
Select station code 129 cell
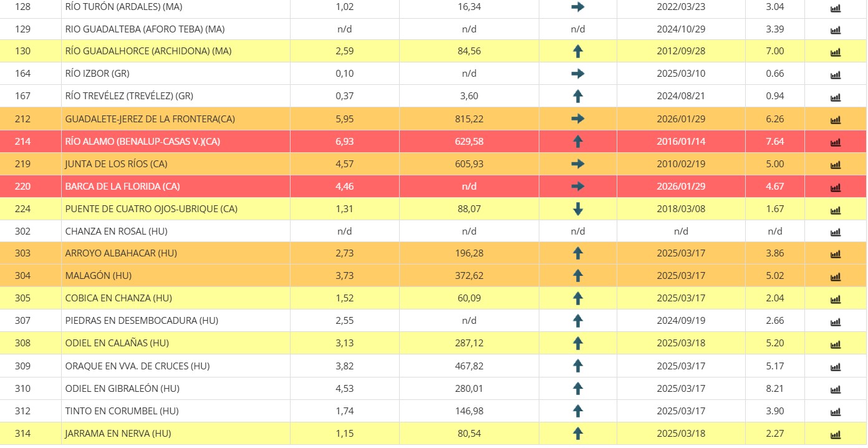[23, 29]
